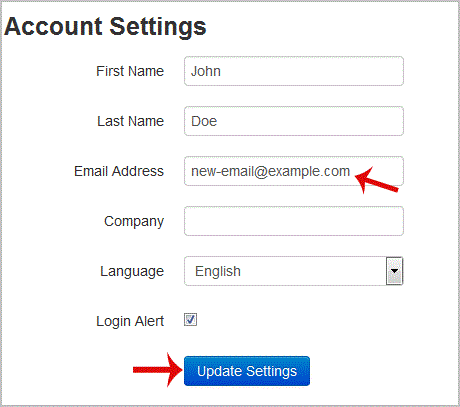Image resolution: width=460 pixels, height=407 pixels.
Task: Click inside the Email Address field
Action: coord(294,171)
